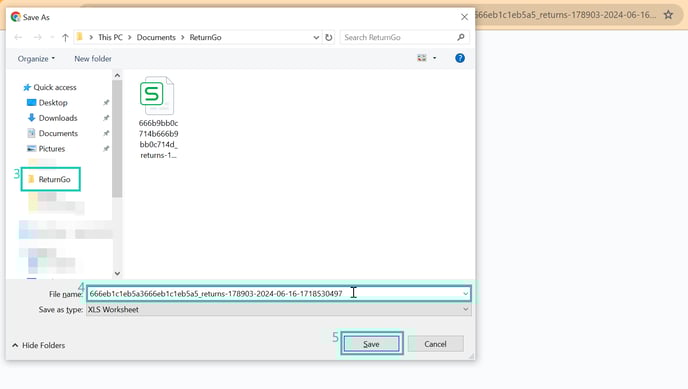Open the address bar history dropdown

tap(316, 38)
